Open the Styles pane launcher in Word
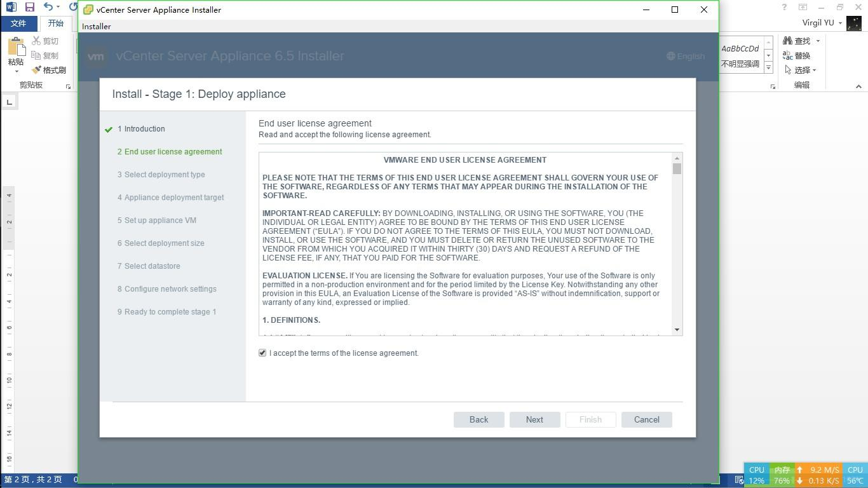Viewport: 868px width, 488px height. 773,86
